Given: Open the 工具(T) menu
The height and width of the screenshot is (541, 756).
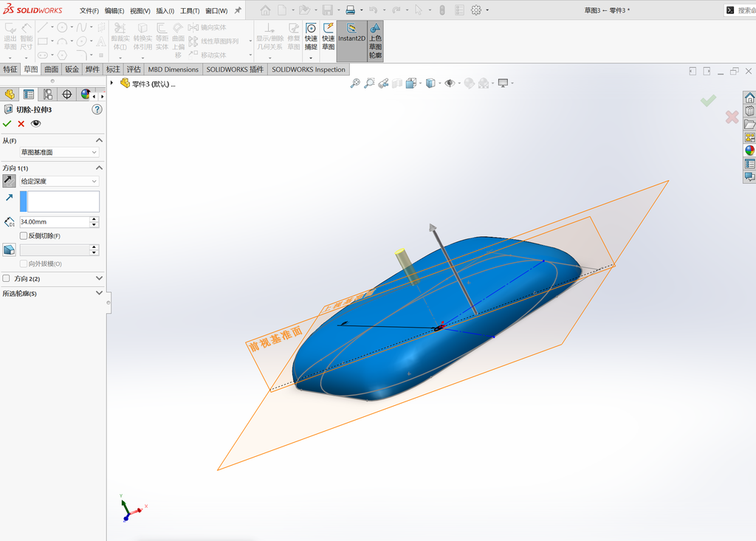Looking at the screenshot, I should (190, 10).
